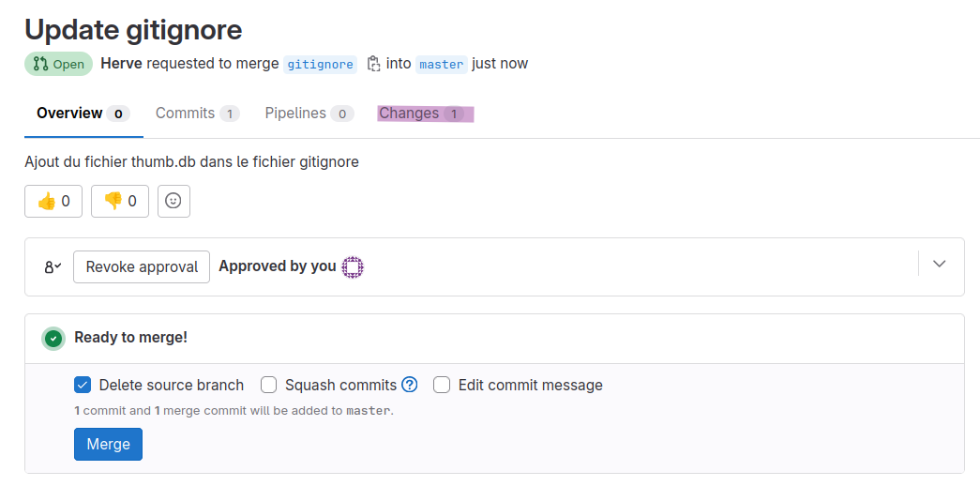Click the copy branch name icon
980x486 pixels.
click(373, 64)
